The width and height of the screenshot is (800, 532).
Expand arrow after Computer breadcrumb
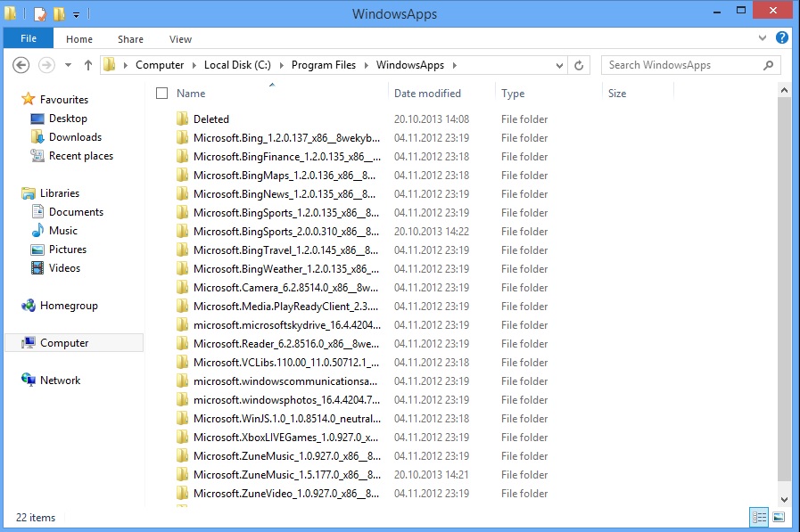coord(194,65)
